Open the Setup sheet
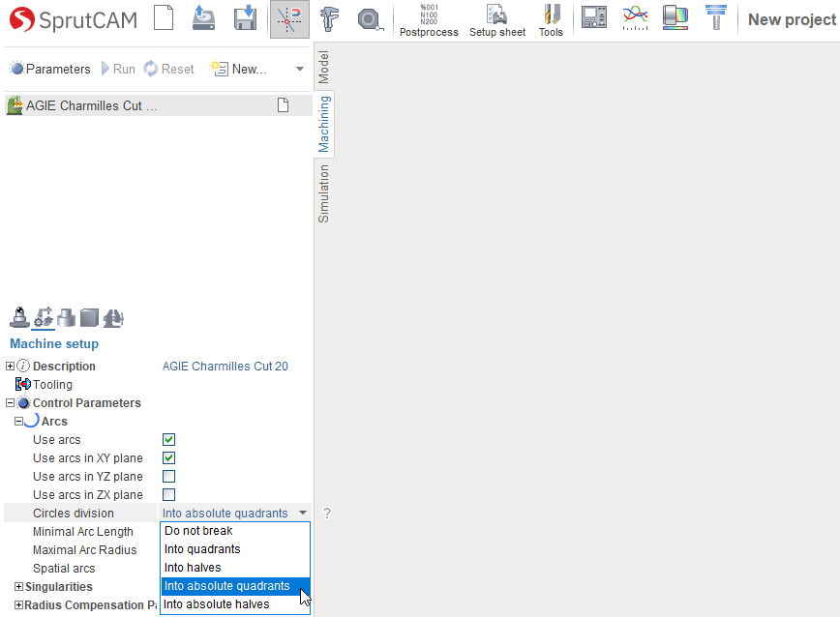Viewport: 840px width, 617px height. 497,20
